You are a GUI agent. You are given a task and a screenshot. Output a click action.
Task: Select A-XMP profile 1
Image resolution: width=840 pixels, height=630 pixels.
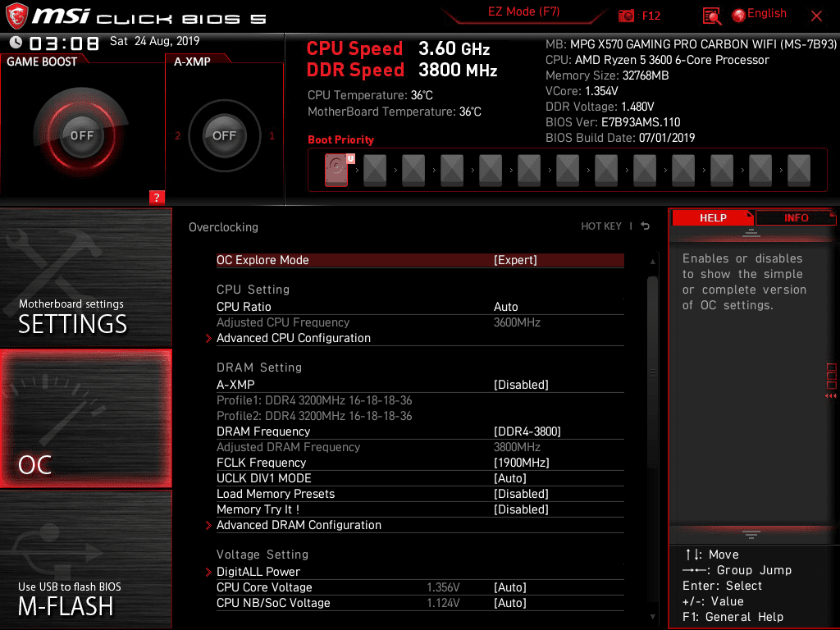[272, 135]
